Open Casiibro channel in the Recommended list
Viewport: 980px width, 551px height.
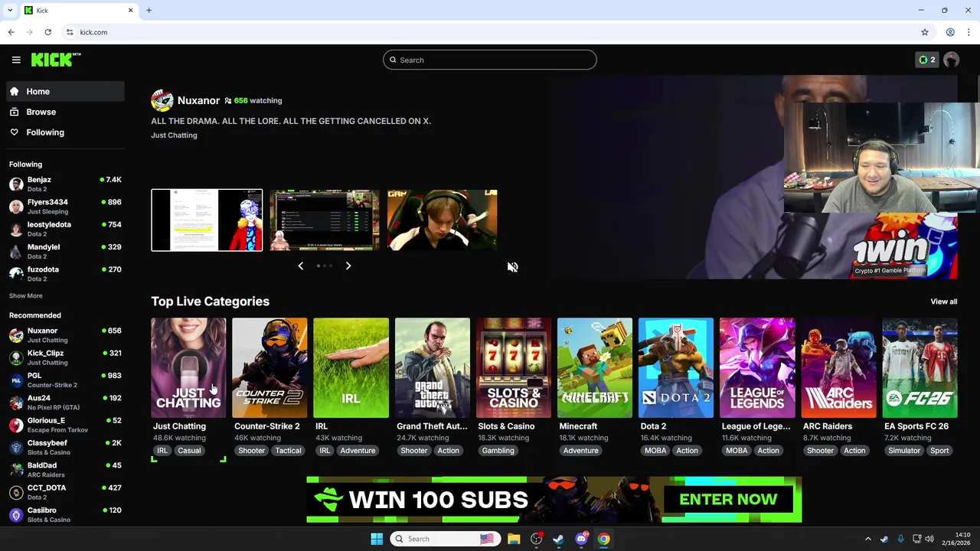click(x=65, y=514)
